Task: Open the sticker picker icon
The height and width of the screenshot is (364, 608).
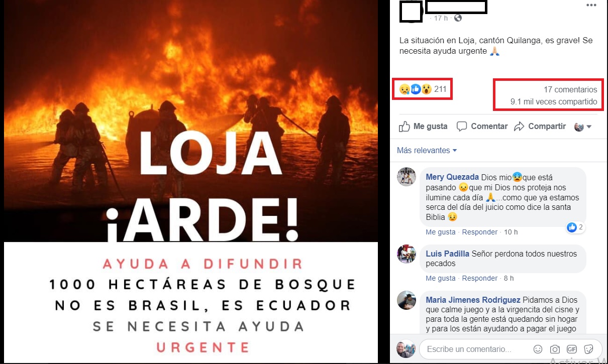Action: coord(589,349)
